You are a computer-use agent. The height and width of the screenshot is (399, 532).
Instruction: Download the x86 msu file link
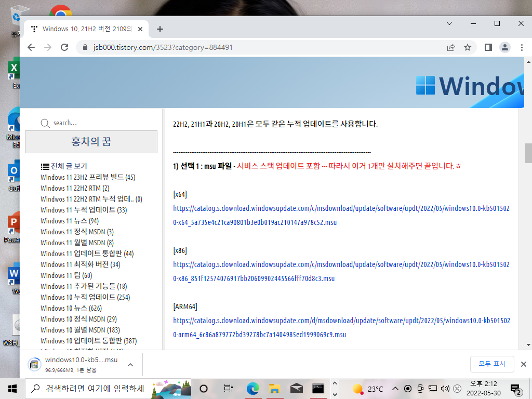341,271
